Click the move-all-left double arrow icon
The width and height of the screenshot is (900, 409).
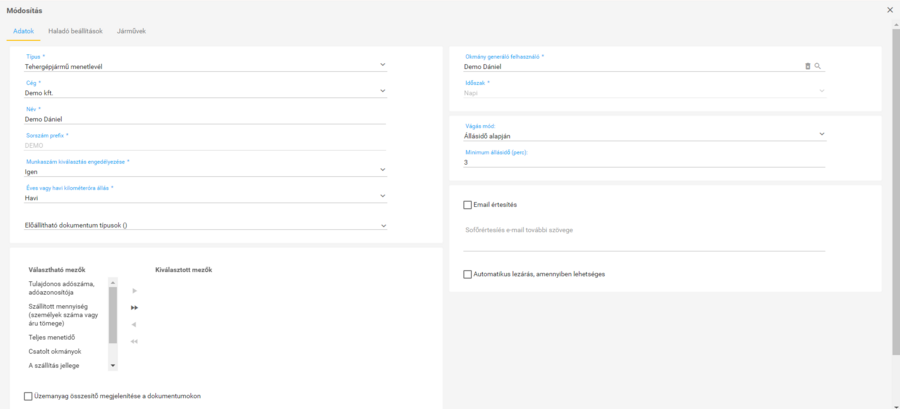point(134,341)
